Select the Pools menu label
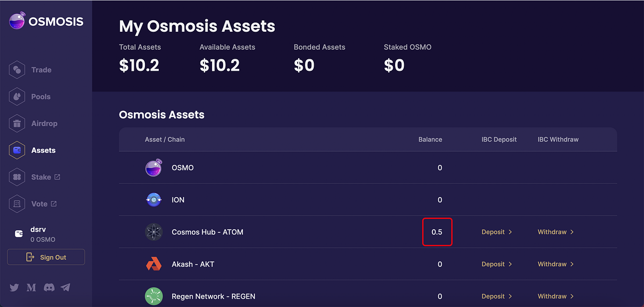 [41, 97]
